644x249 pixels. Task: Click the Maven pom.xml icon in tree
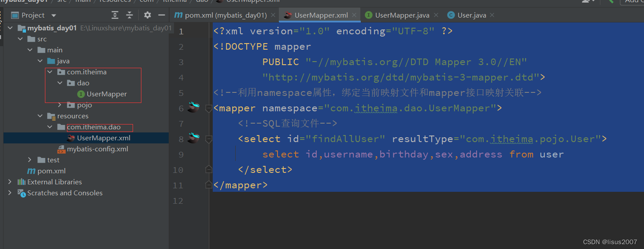click(31, 171)
